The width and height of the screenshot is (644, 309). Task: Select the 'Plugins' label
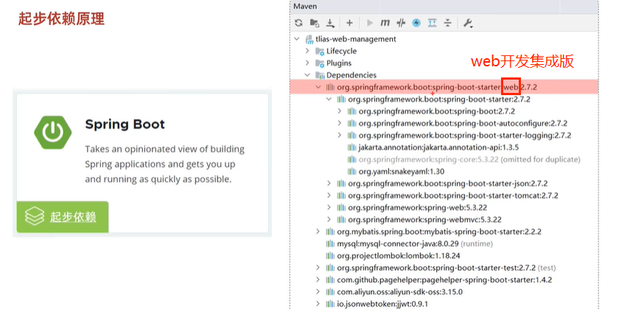click(339, 63)
